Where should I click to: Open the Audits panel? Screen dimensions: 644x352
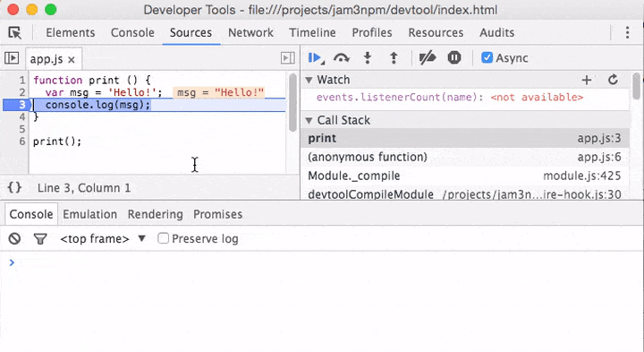[497, 32]
